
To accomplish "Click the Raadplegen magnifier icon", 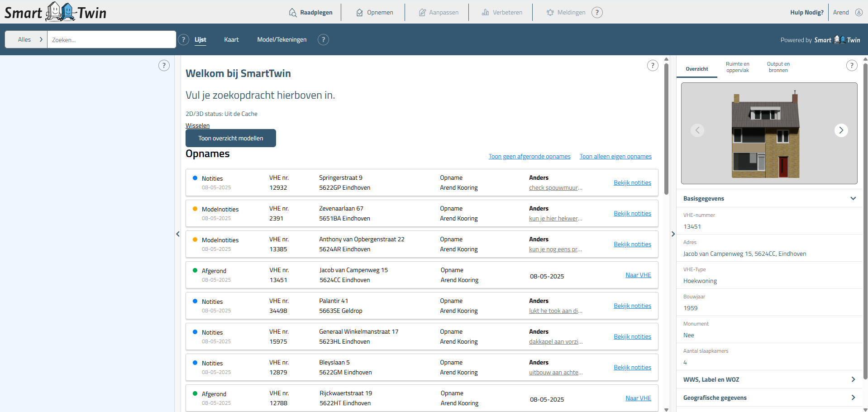I will pos(293,13).
